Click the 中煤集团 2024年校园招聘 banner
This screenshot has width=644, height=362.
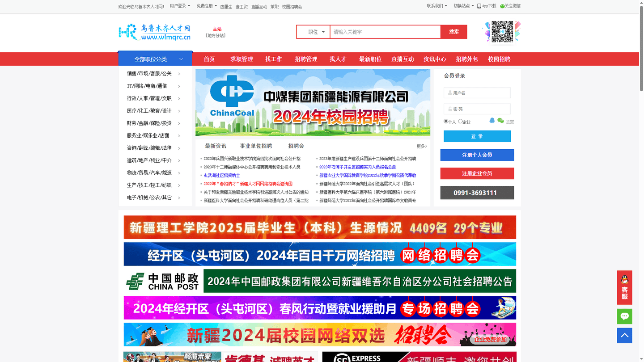313,102
